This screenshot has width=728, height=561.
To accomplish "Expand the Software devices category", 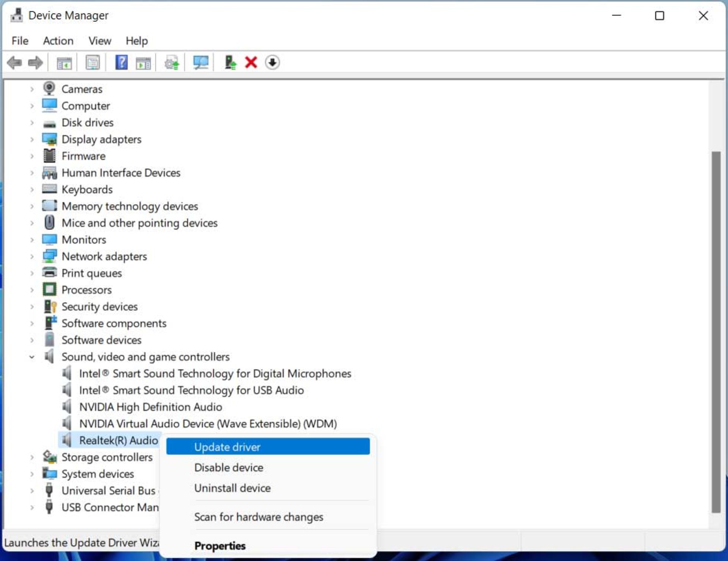I will point(32,340).
